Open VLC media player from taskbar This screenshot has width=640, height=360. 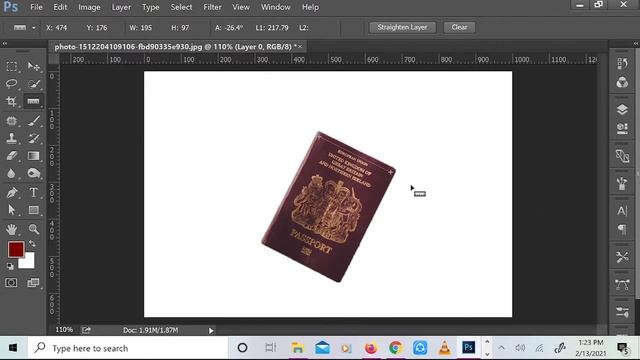(444, 348)
